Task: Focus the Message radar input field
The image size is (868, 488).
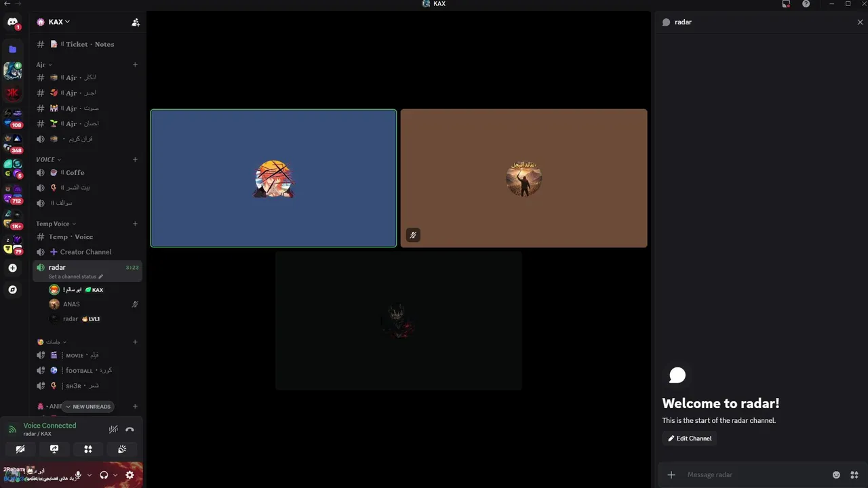Action: tap(753, 474)
